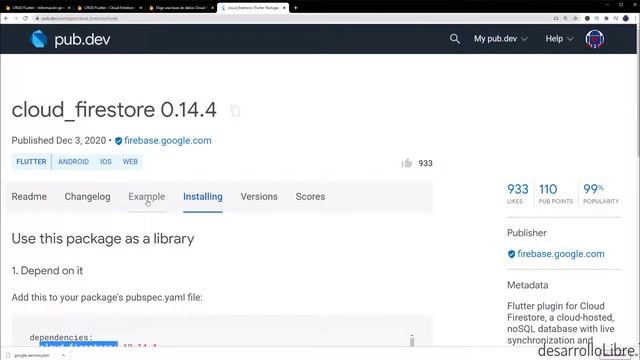Go back with browser back arrow

pyautogui.click(x=6, y=18)
